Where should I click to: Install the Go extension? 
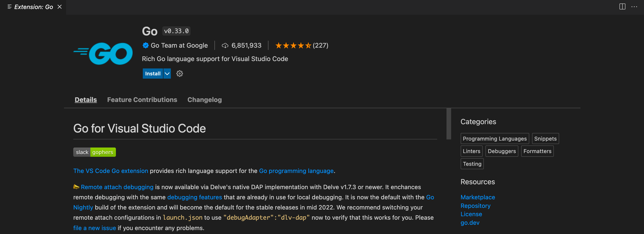click(x=153, y=74)
